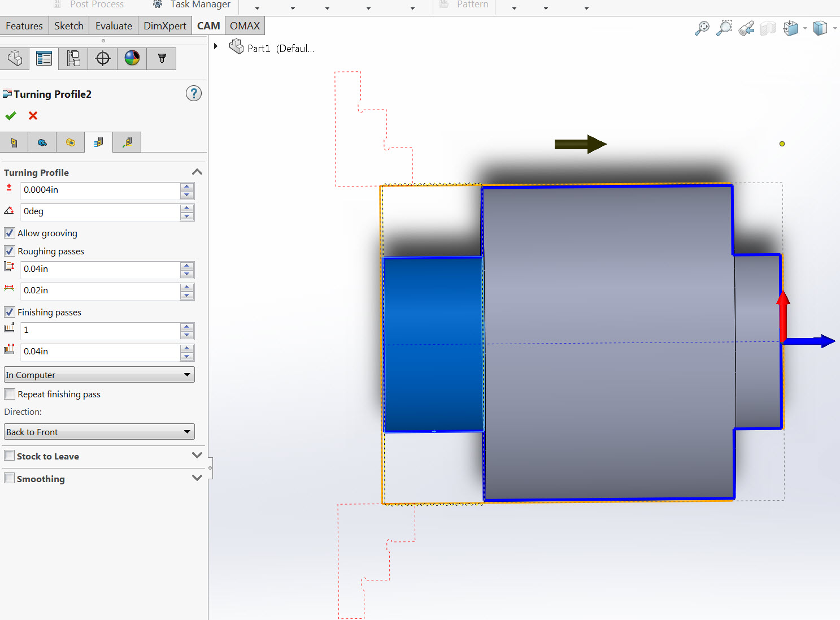
Task: Go to the Linking tab icon
Action: click(x=127, y=142)
